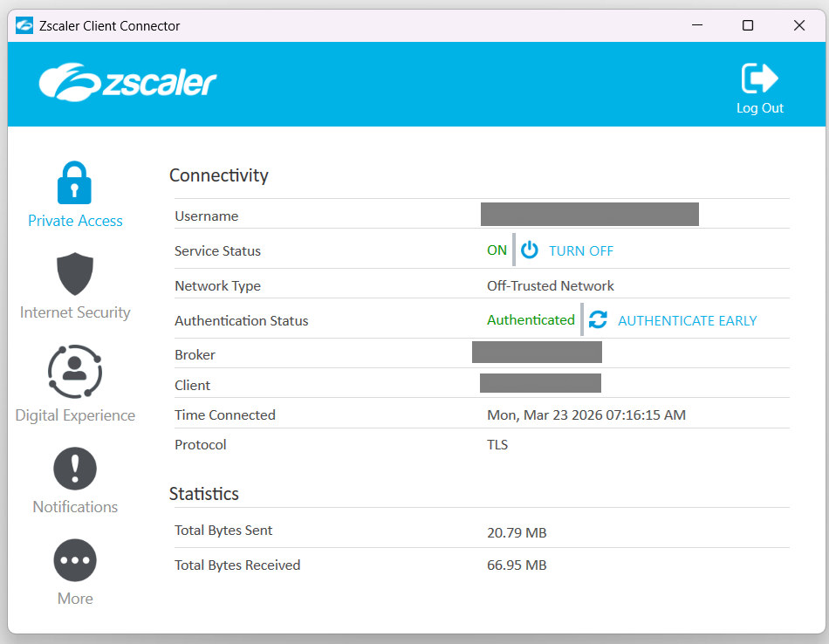The width and height of the screenshot is (829, 644).
Task: Click the Zscaler cloud logo in header
Action: [127, 83]
